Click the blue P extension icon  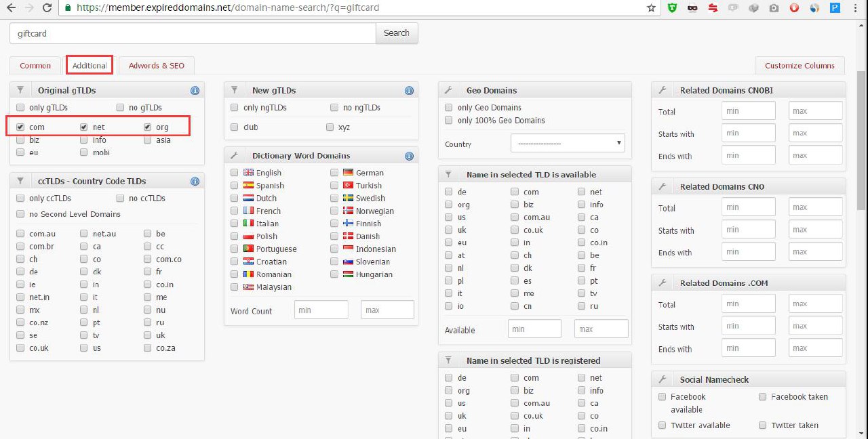click(x=835, y=8)
